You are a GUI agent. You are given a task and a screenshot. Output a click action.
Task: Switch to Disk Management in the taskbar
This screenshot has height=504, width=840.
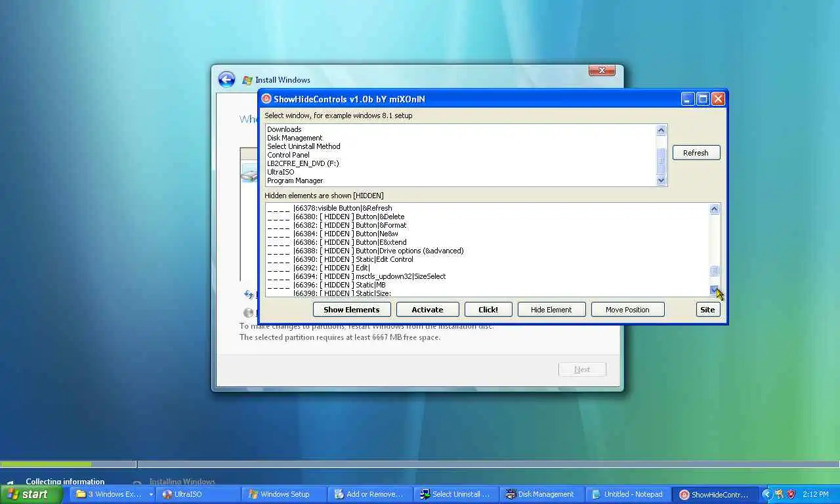[x=541, y=494]
